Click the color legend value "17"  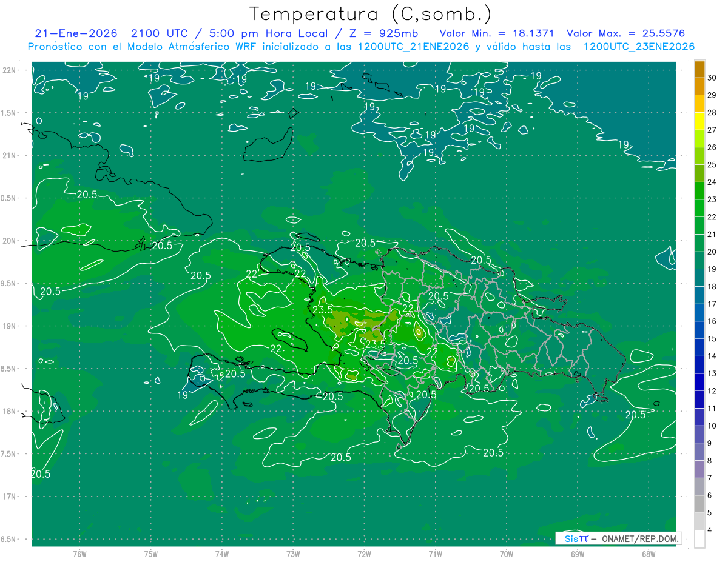coord(713,304)
